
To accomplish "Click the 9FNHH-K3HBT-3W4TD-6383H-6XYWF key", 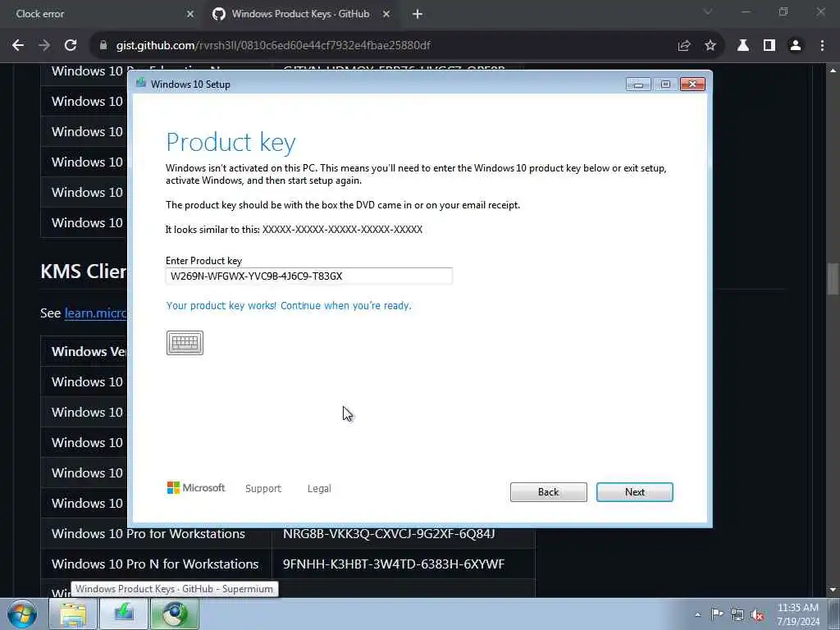I will pyautogui.click(x=394, y=564).
